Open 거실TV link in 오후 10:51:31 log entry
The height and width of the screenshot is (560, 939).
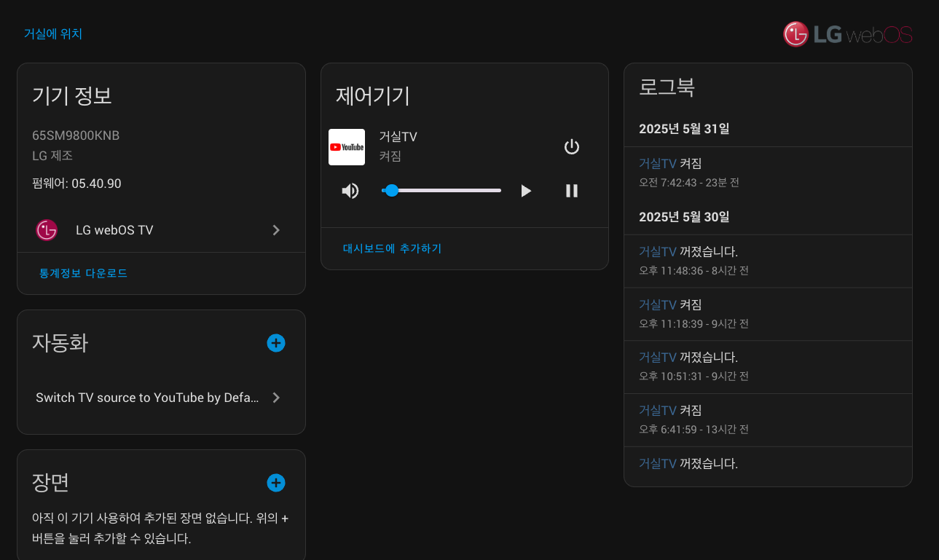coord(657,358)
